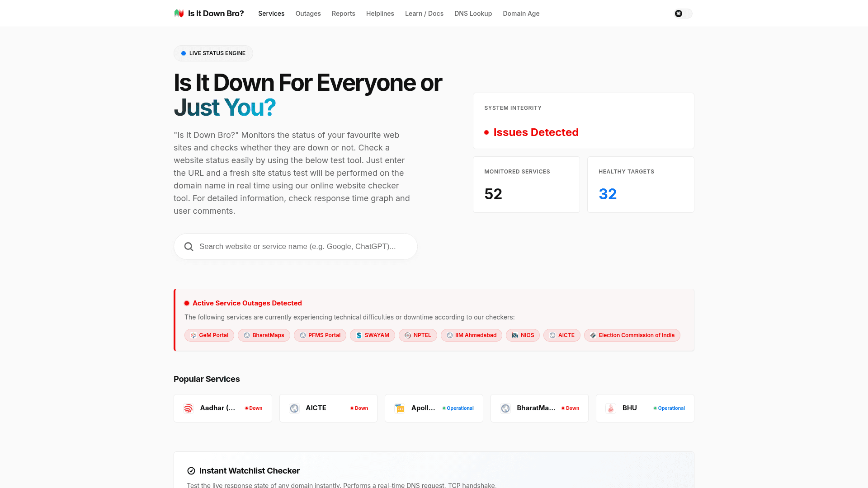The image size is (868, 488).
Task: Toggle the dark mode switch
Action: 683,14
